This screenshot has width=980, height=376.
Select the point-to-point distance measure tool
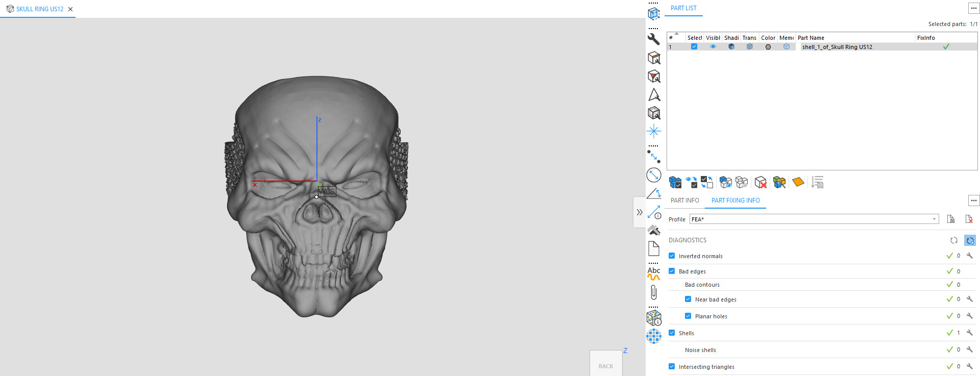654,157
